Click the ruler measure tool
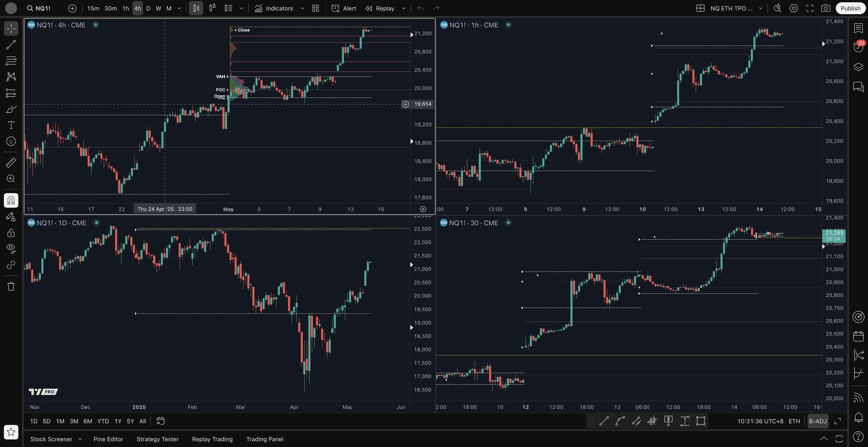Viewport: 868px width, 447px height. [11, 163]
